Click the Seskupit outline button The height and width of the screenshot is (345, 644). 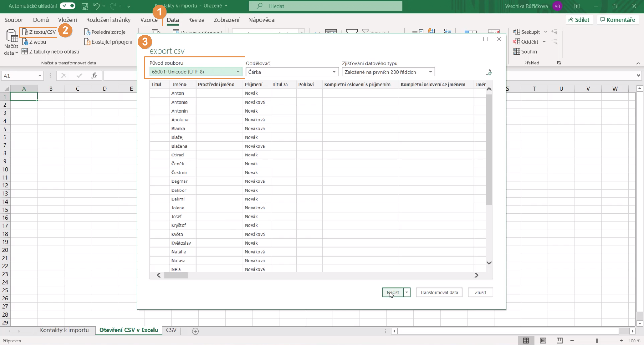pos(527,32)
